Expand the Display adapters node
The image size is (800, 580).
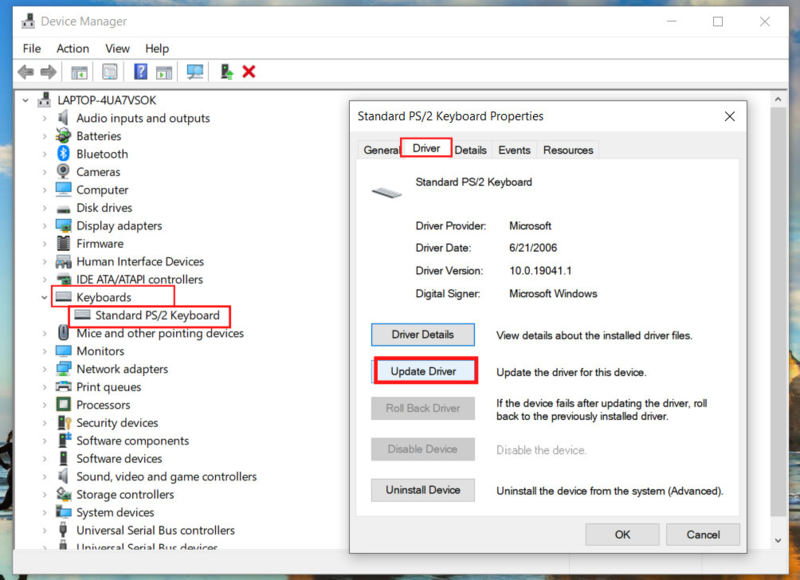44,225
